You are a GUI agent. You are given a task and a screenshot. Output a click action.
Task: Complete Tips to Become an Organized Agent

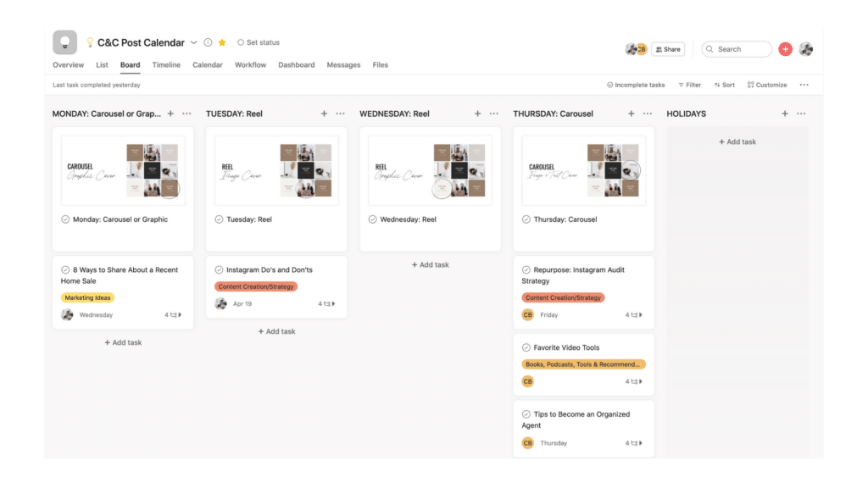pyautogui.click(x=526, y=414)
